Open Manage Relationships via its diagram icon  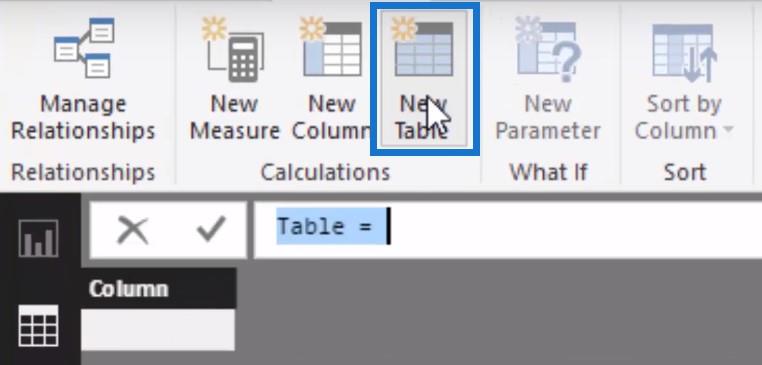(85, 48)
